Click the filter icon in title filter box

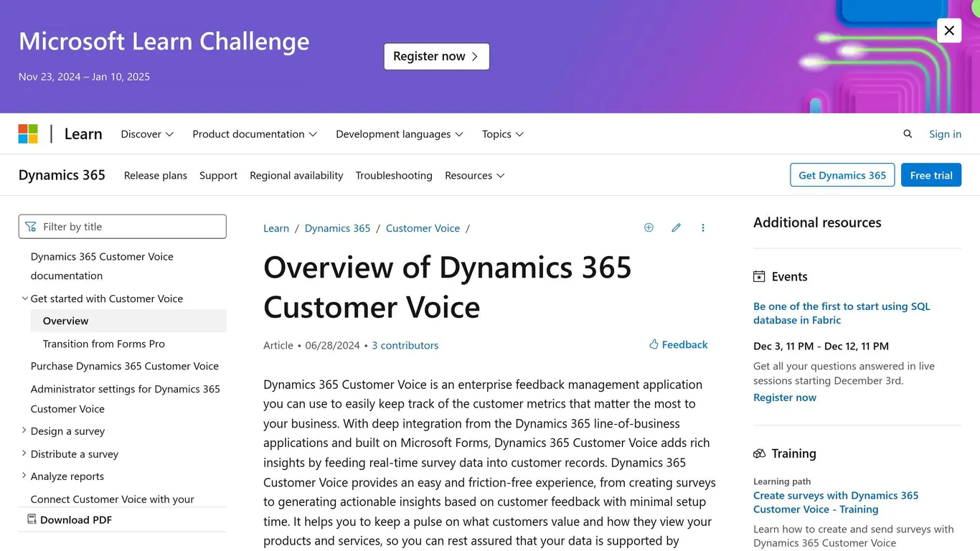point(31,227)
